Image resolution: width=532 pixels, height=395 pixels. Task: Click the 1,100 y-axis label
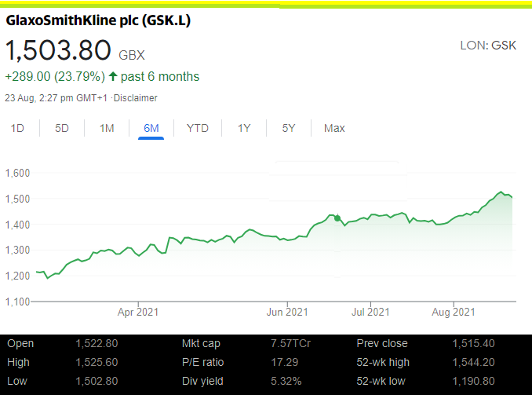(17, 302)
